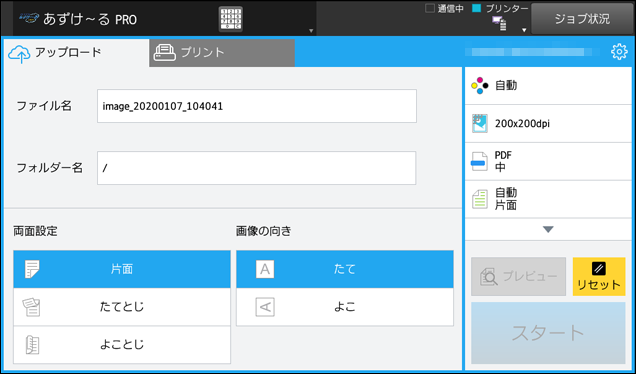The height and width of the screenshot is (374, 636).
Task: Click the よことじ tablet binding icon
Action: [32, 345]
